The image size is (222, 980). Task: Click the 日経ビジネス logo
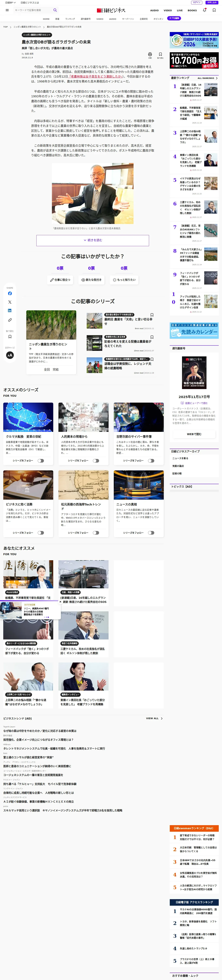pyautogui.click(x=111, y=10)
